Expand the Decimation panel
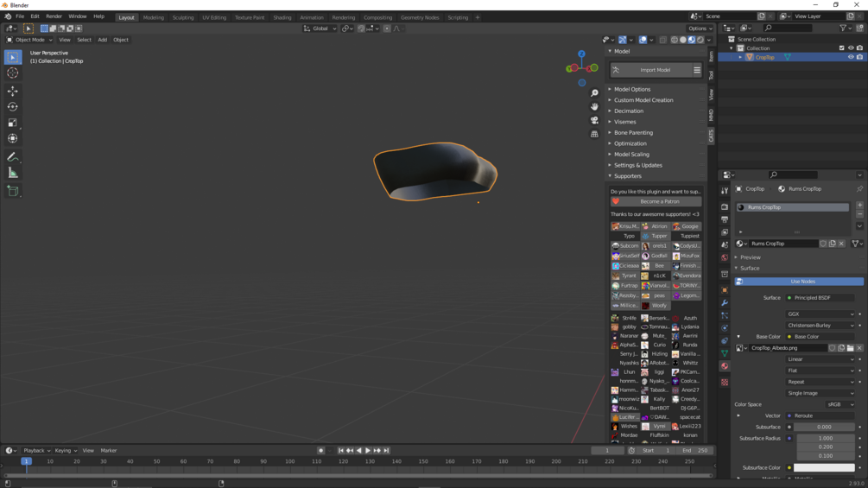This screenshot has width=868, height=488. point(629,111)
